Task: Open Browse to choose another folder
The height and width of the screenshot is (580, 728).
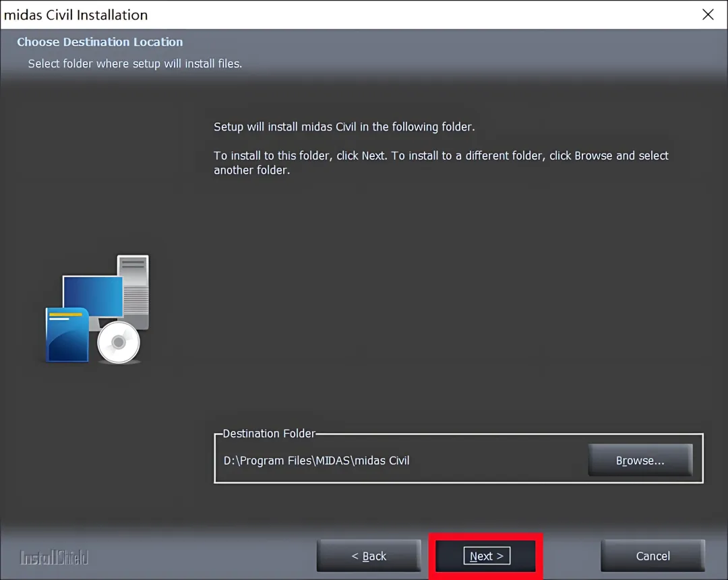Action: [640, 460]
